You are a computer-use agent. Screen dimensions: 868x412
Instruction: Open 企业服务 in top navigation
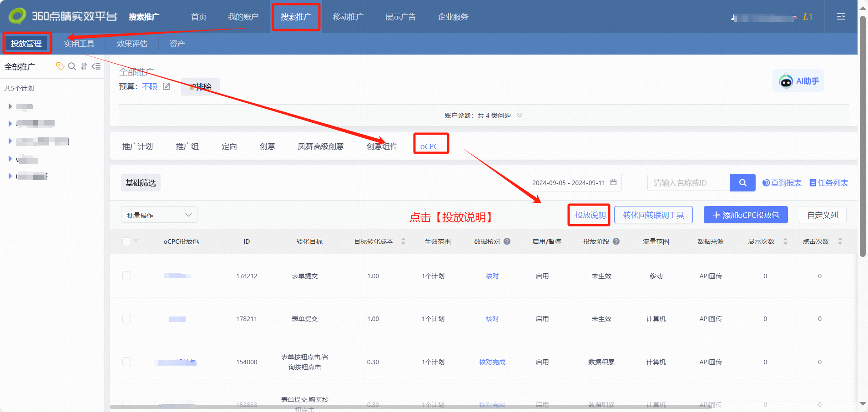coord(453,17)
